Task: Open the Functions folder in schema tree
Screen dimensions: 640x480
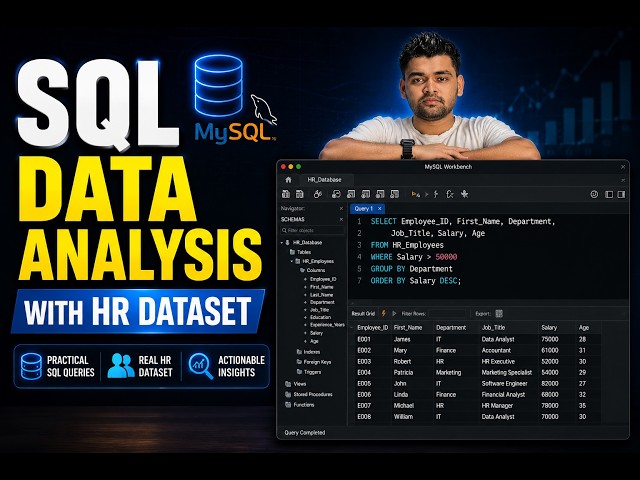Action: (300, 405)
